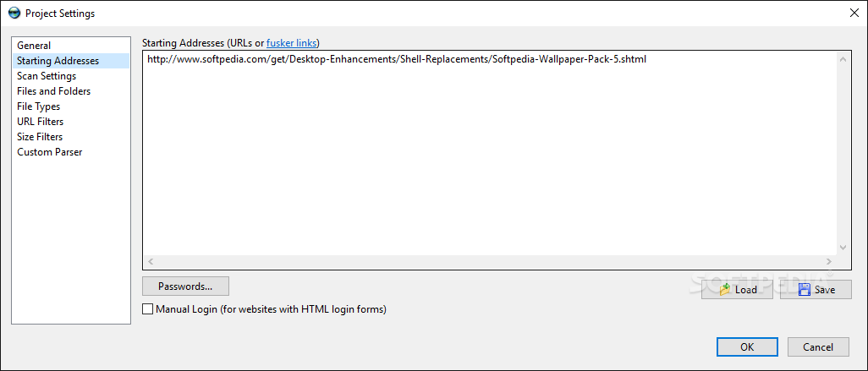Click the Save floppy disk icon
Screen dimensions: 868x371
[804, 290]
